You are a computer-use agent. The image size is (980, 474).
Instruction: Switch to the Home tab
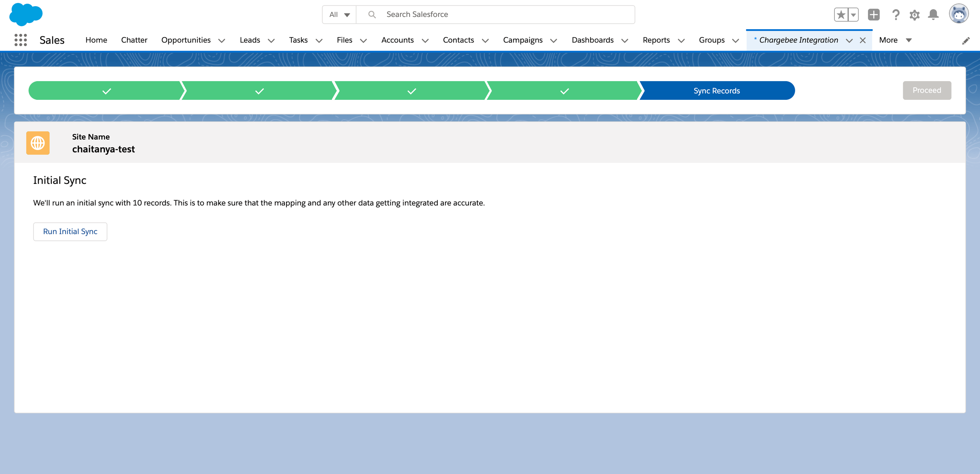click(x=96, y=40)
